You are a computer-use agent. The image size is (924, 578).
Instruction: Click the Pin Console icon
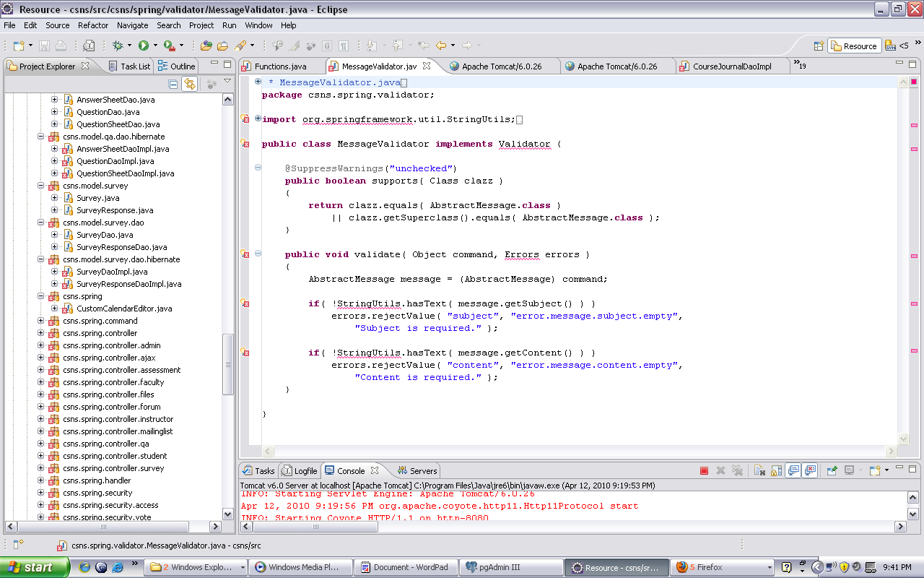coord(832,471)
